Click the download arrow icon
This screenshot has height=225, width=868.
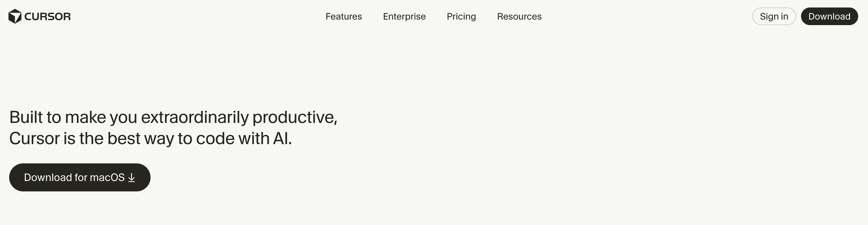click(132, 178)
